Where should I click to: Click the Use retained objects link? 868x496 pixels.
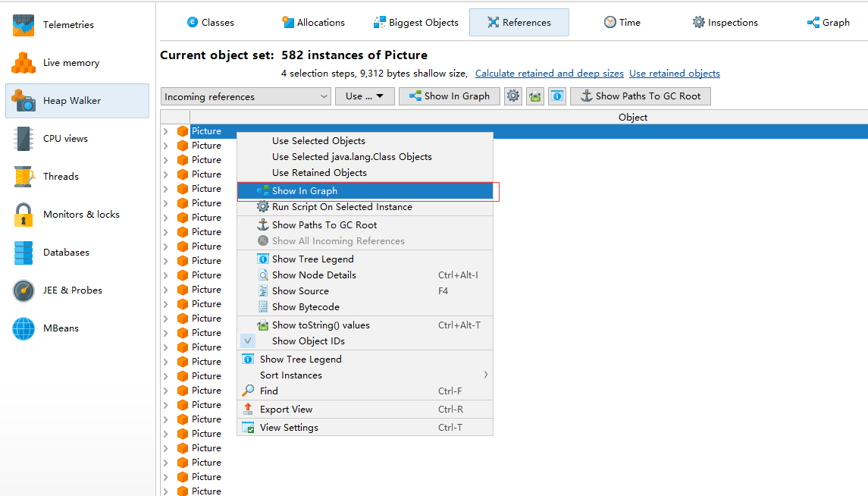pos(674,74)
